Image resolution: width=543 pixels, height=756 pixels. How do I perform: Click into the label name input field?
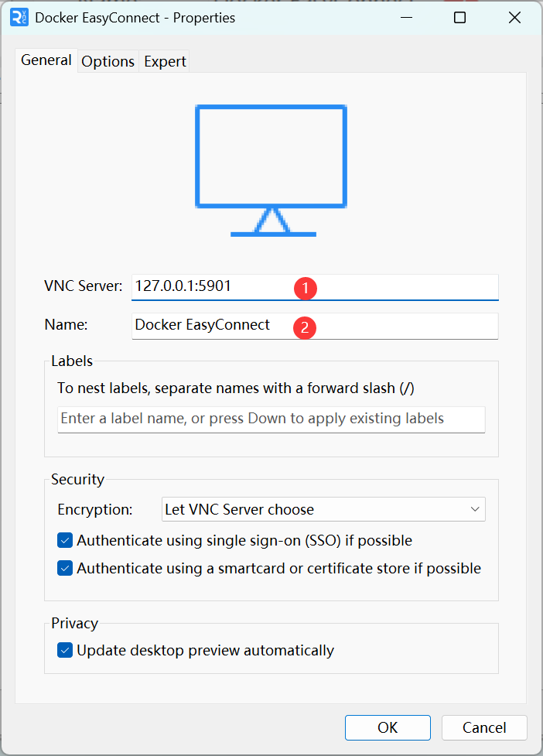[271, 419]
